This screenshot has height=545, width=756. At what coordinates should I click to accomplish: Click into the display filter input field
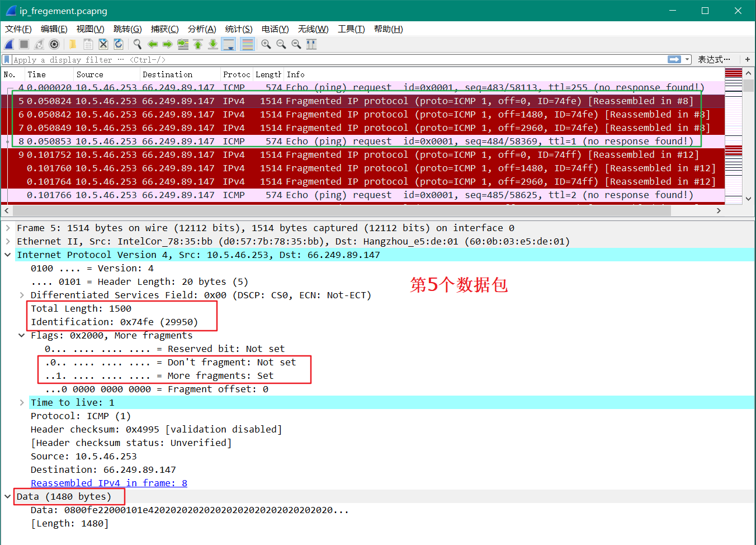[338, 59]
